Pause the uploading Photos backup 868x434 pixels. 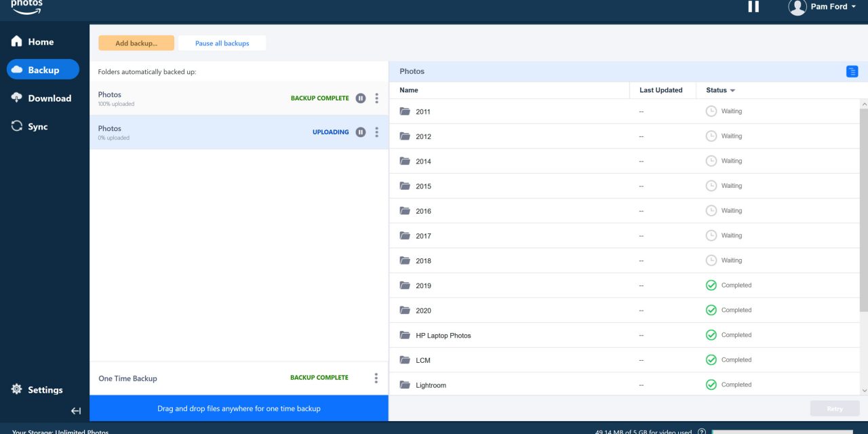coord(361,132)
